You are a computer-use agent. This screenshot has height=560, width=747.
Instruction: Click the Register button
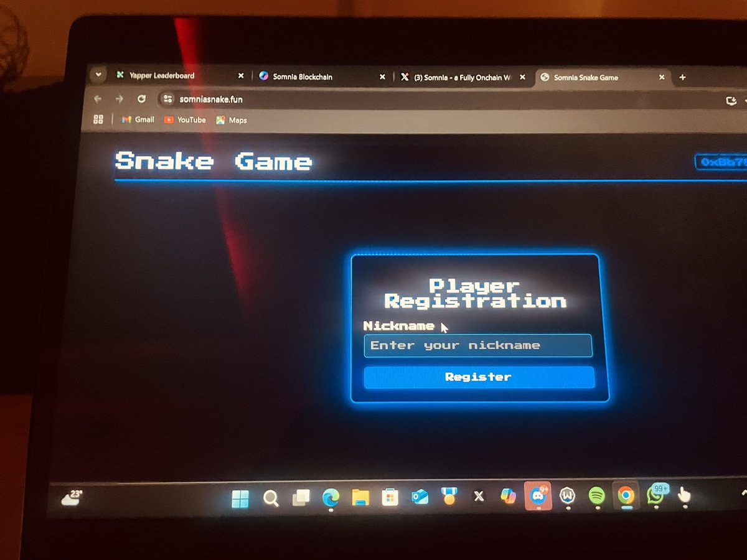tap(479, 377)
